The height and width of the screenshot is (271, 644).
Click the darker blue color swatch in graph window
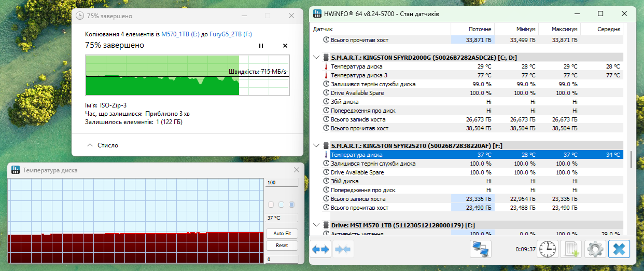[x=291, y=205]
